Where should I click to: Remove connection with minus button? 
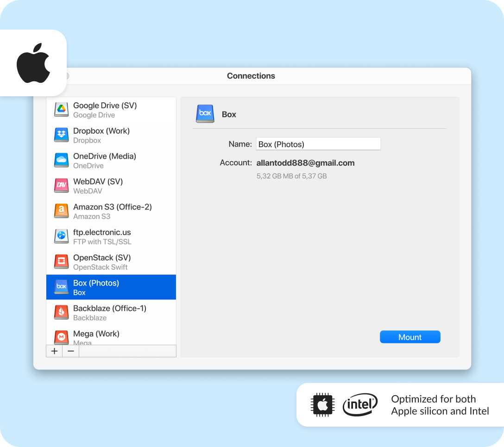click(x=71, y=351)
